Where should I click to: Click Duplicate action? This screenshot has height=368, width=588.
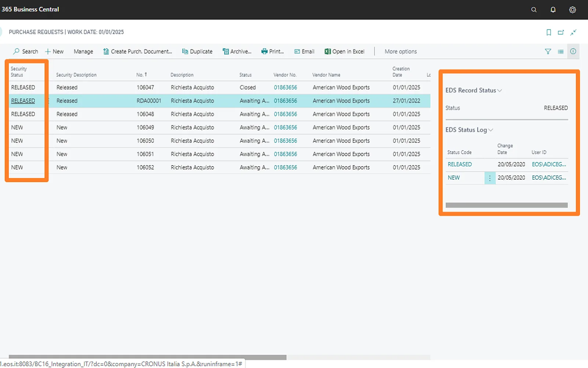197,52
